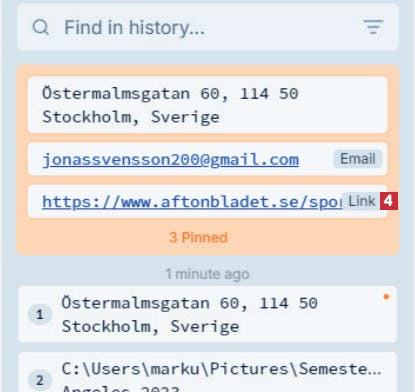
Task: Click the Stockholm, Sverige line in pinned card
Action: click(131, 117)
